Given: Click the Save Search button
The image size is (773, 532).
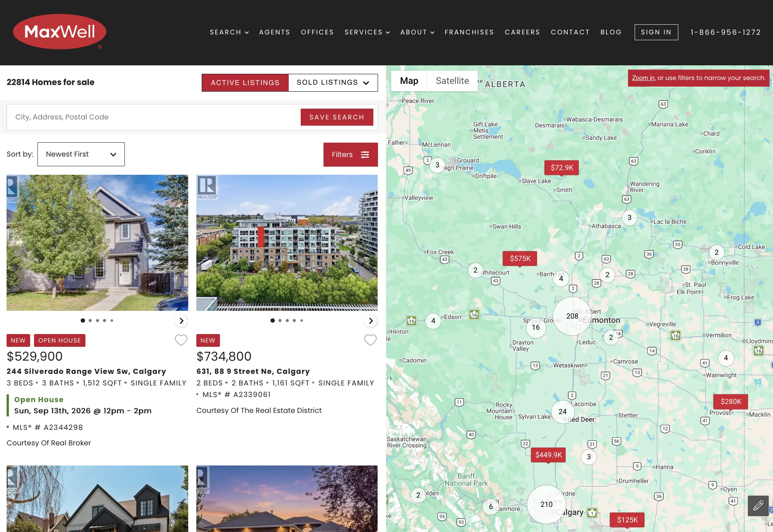Looking at the screenshot, I should coord(337,117).
